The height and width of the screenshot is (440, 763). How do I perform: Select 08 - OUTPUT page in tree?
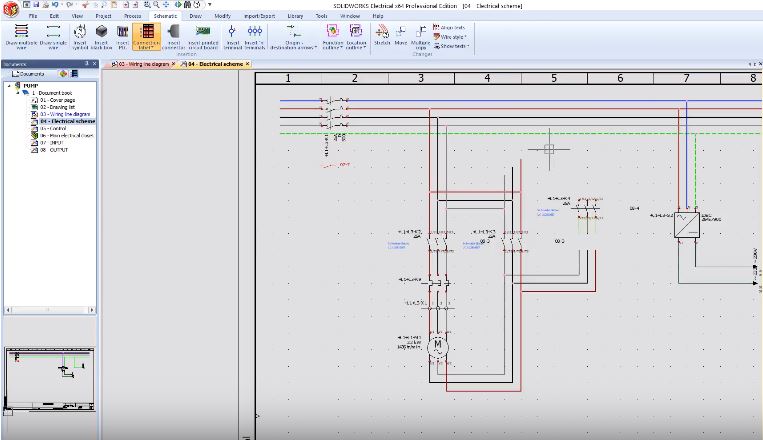54,150
